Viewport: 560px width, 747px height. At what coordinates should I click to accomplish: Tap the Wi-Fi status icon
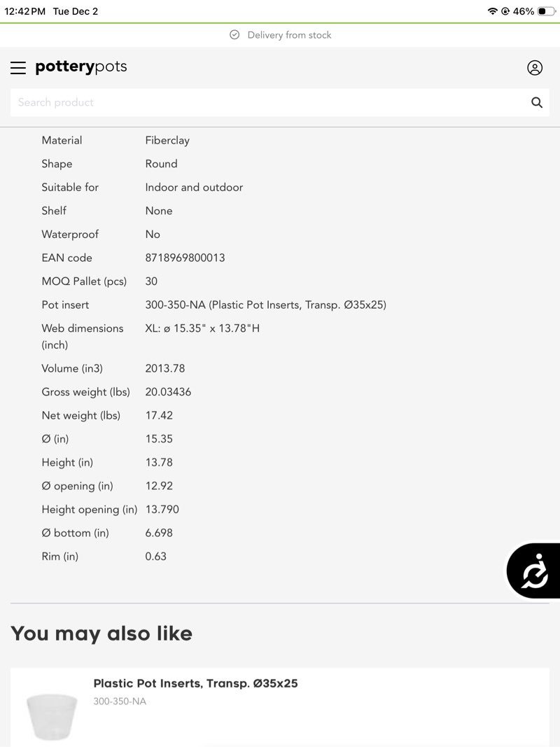pos(492,11)
